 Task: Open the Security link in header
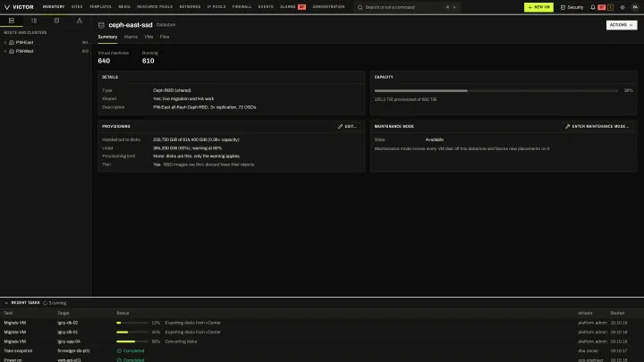click(x=572, y=7)
